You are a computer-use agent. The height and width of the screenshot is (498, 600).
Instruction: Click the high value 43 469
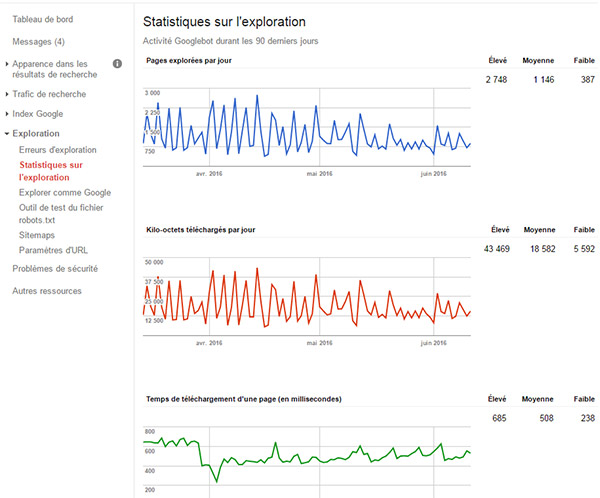coord(497,249)
